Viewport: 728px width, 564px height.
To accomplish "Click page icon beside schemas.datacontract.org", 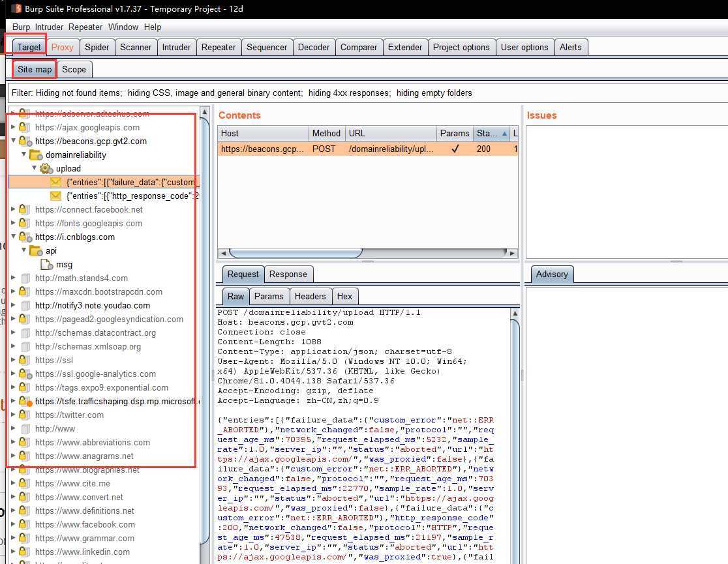I will tap(25, 333).
